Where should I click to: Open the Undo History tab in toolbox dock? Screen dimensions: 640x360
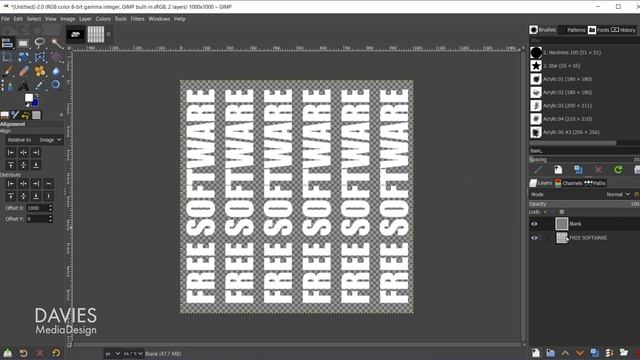tap(26, 116)
